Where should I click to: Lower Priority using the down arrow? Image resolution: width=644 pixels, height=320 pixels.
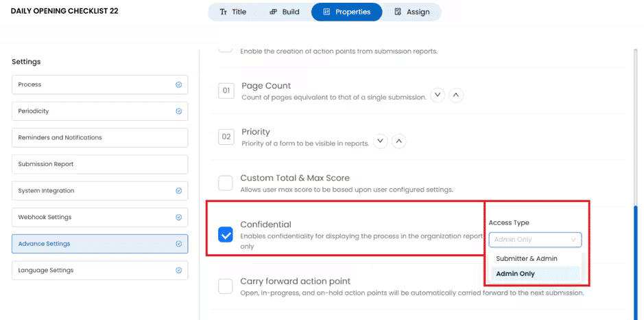[380, 141]
